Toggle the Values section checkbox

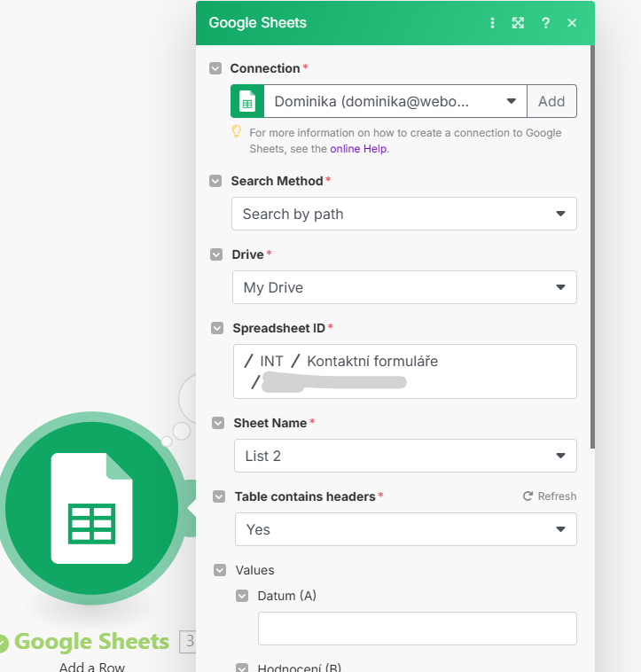pos(220,570)
